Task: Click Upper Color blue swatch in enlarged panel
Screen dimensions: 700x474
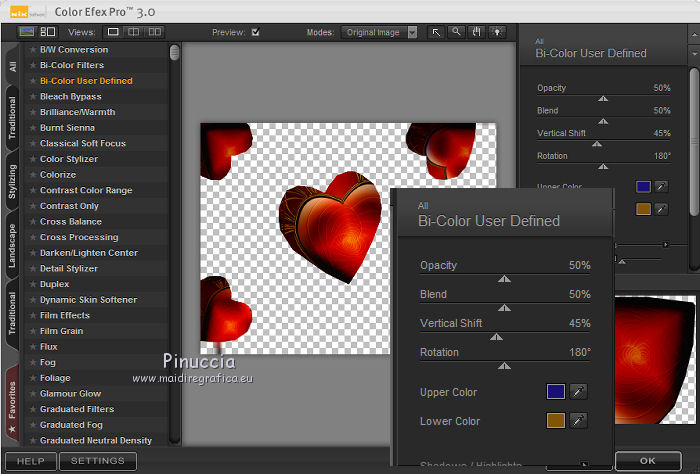Action: [x=556, y=392]
